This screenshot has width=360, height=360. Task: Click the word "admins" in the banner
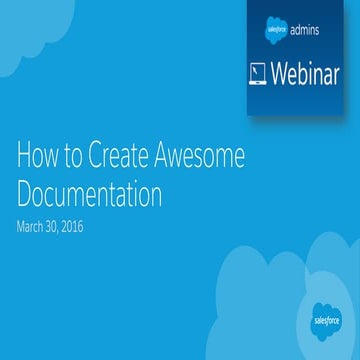(305, 30)
